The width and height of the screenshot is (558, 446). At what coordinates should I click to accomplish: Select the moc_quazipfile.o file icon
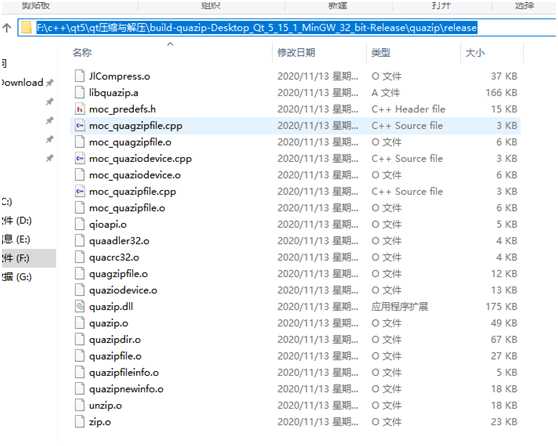click(80, 208)
